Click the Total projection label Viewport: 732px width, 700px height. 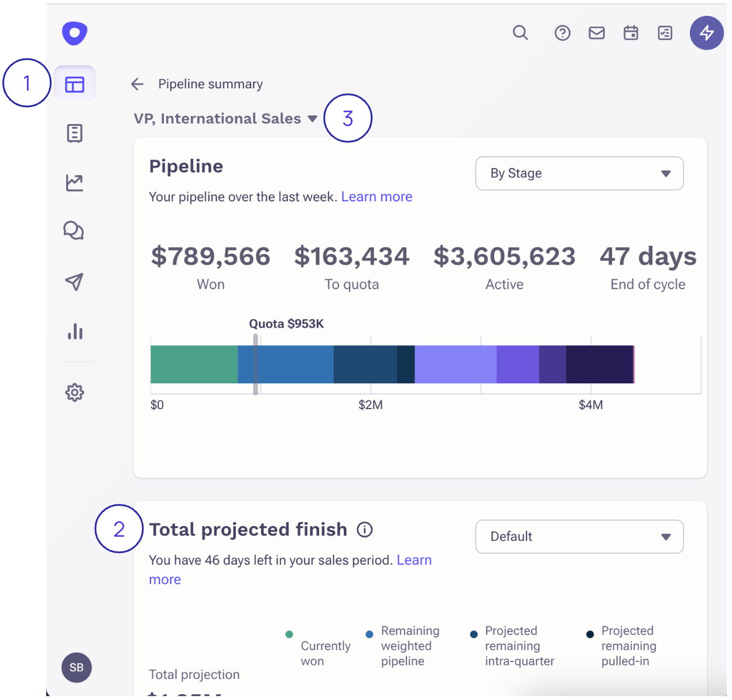tap(194, 674)
